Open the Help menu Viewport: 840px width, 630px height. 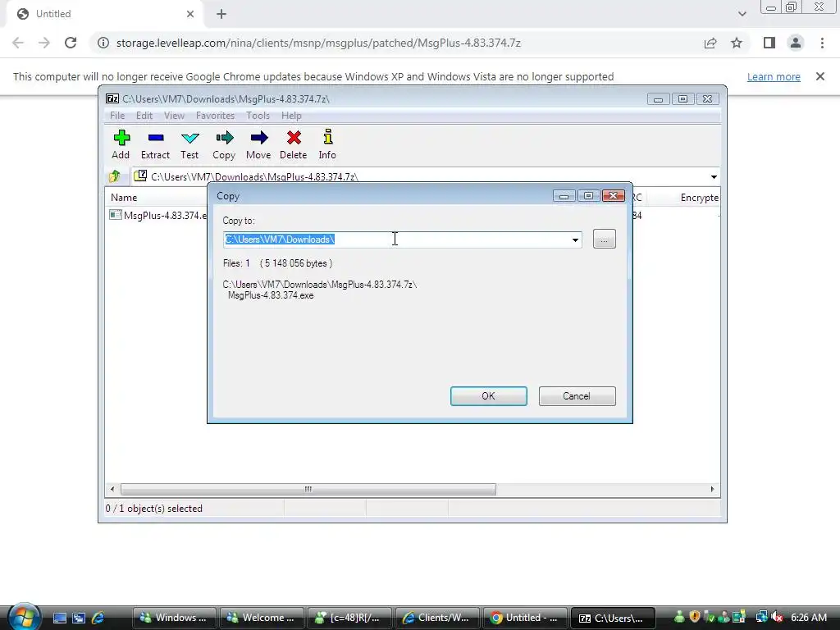(x=291, y=115)
